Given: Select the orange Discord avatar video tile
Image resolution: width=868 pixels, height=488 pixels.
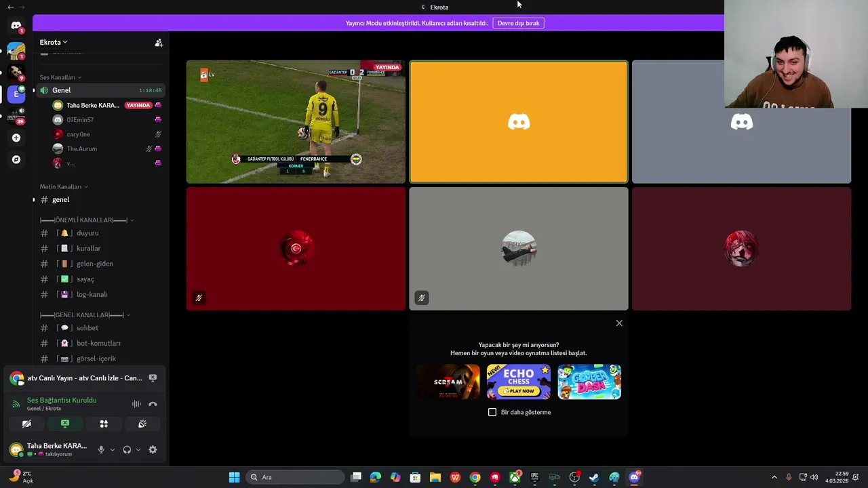Looking at the screenshot, I should coord(519,122).
